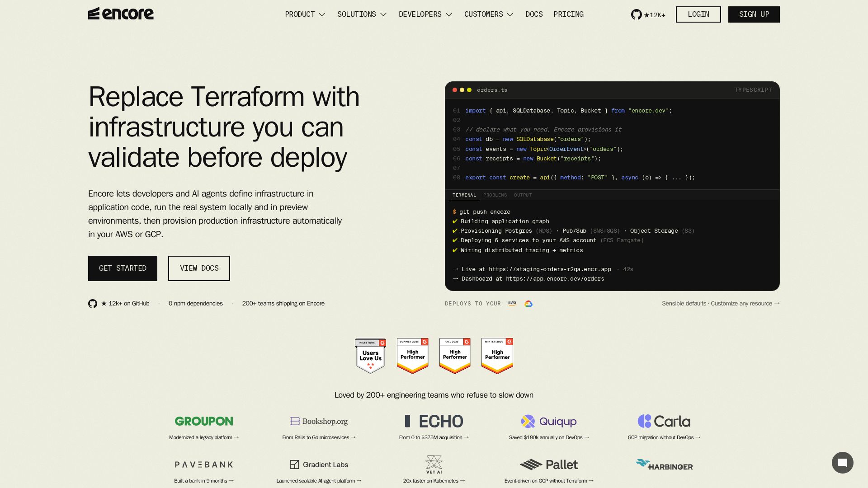Click the Replace Terraform headline
Screen dimensions: 868x488
pyautogui.click(x=224, y=127)
